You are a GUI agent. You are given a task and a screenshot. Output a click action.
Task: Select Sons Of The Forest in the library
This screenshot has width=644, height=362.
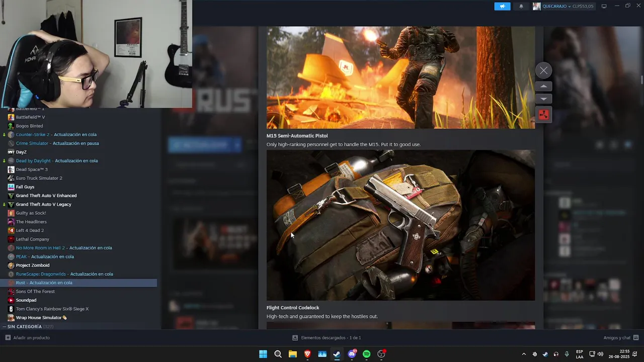coord(35,292)
